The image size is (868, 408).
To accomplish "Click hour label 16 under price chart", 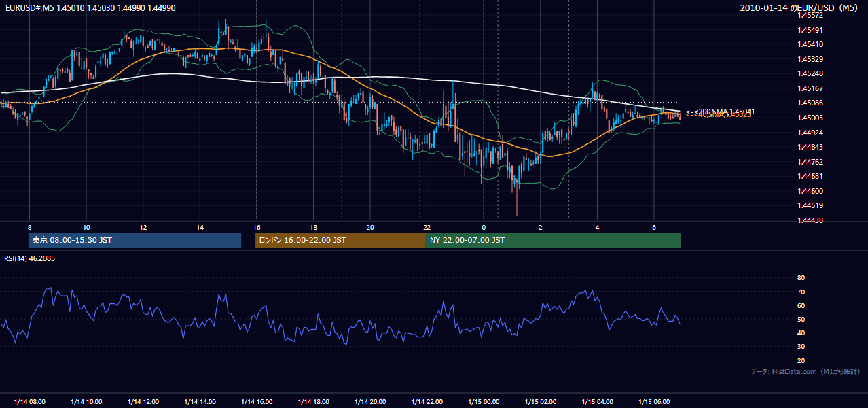I will (x=257, y=227).
